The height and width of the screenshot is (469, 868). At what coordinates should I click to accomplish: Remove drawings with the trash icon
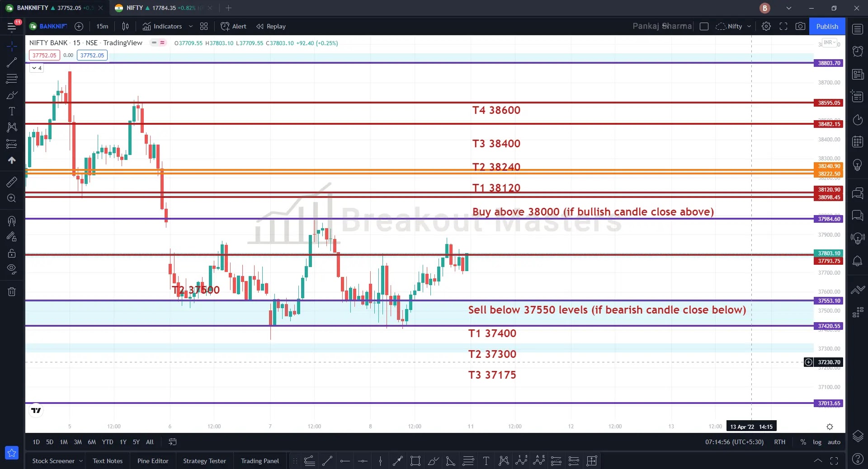[x=12, y=291]
